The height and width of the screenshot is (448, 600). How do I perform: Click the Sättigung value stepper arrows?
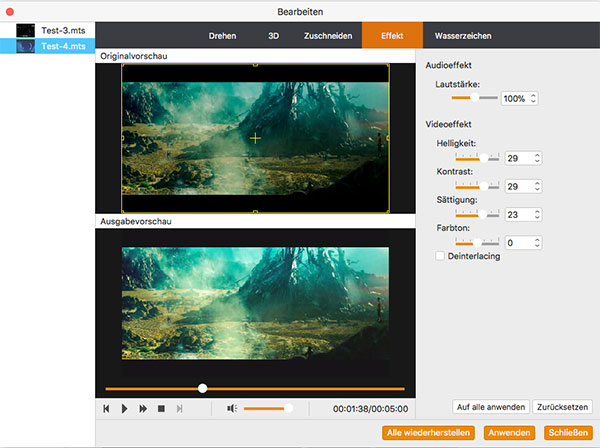click(x=537, y=215)
